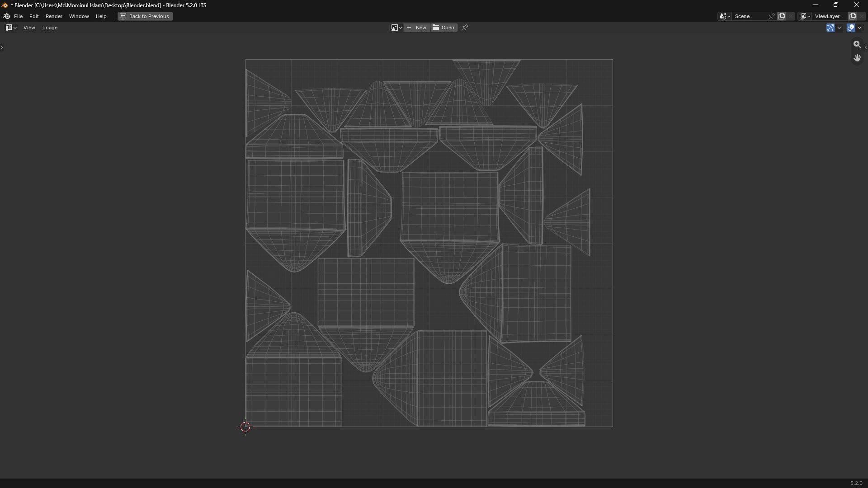
Task: Open the Image menu in image editor
Action: [x=50, y=28]
